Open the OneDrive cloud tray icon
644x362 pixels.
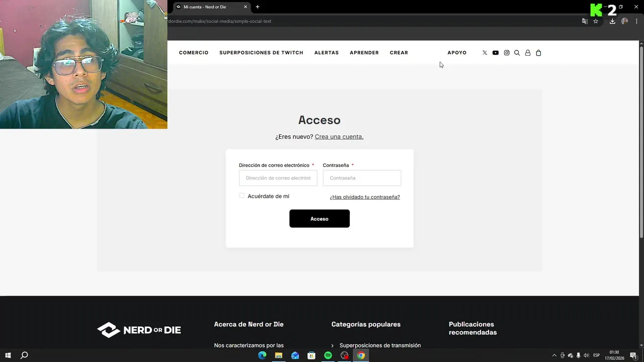(570, 355)
